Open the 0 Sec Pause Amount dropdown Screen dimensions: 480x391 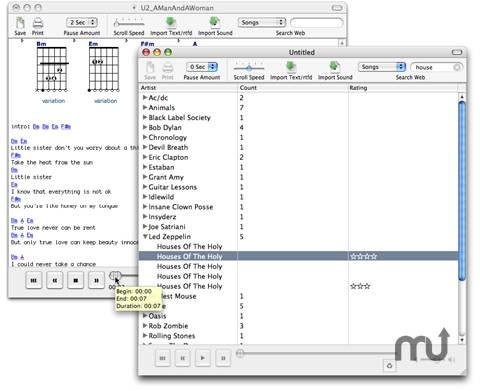[x=202, y=67]
